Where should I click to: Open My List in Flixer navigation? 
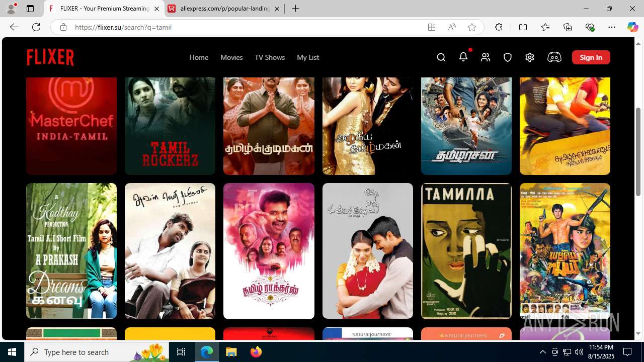[x=308, y=57]
